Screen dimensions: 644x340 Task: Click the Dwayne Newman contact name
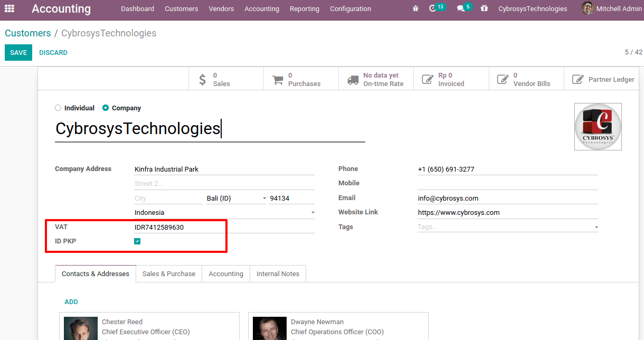coord(317,322)
